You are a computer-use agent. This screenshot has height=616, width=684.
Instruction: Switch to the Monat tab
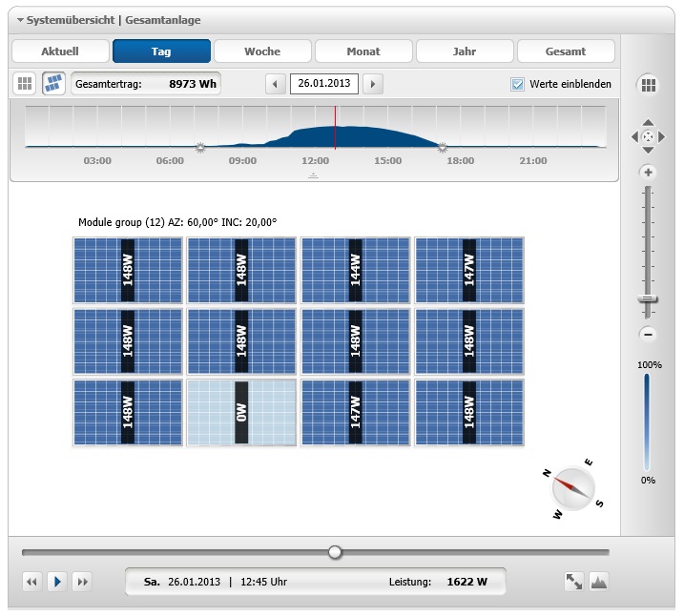point(363,51)
